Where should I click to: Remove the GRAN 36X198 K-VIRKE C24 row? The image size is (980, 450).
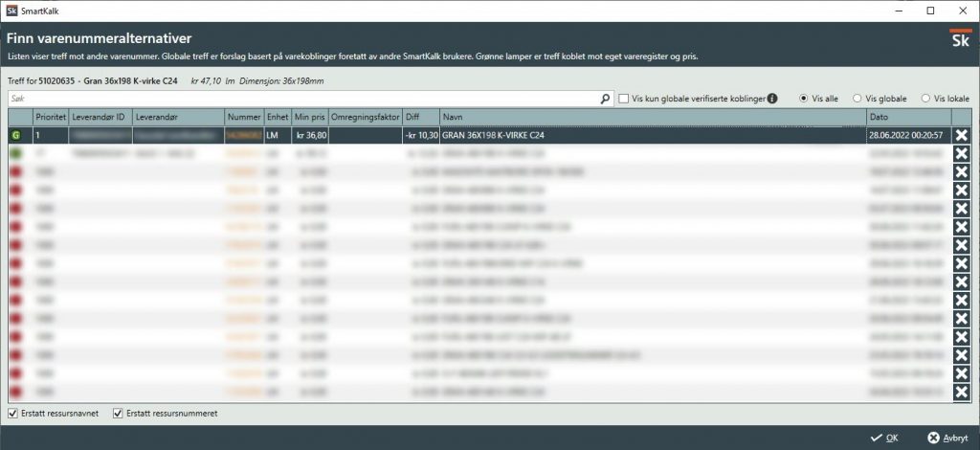961,135
